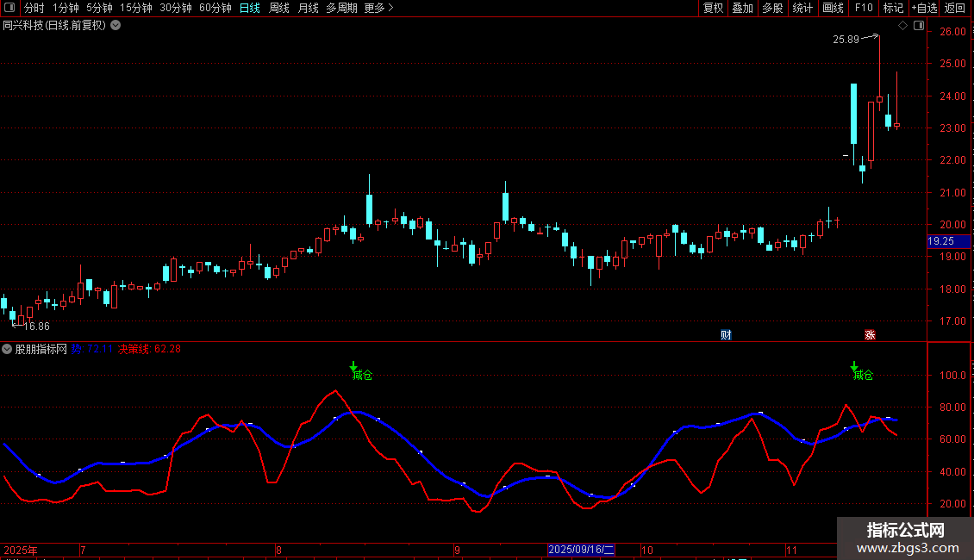
Task: Open the 更多 periods menu
Action: pyautogui.click(x=378, y=8)
